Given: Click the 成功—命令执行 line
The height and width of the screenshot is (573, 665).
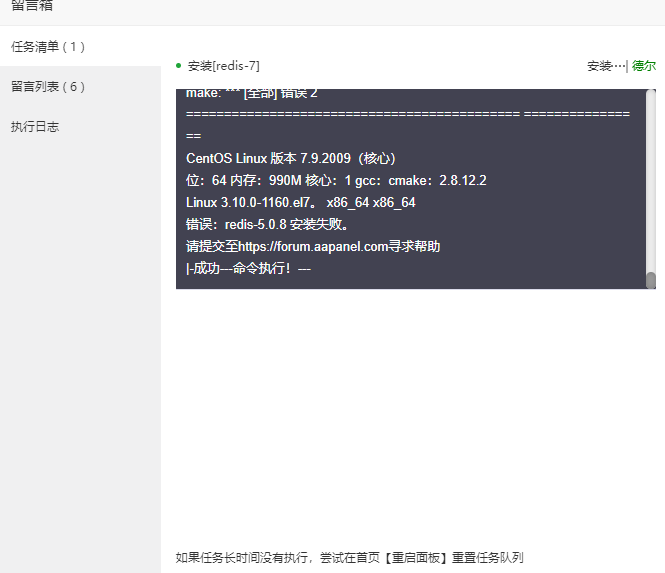Looking at the screenshot, I should [249, 268].
